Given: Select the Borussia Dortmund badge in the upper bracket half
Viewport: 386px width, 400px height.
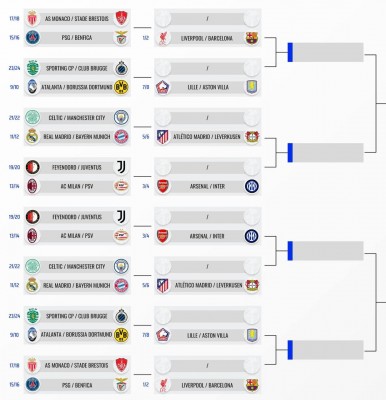Looking at the screenshot, I should click(x=121, y=87).
